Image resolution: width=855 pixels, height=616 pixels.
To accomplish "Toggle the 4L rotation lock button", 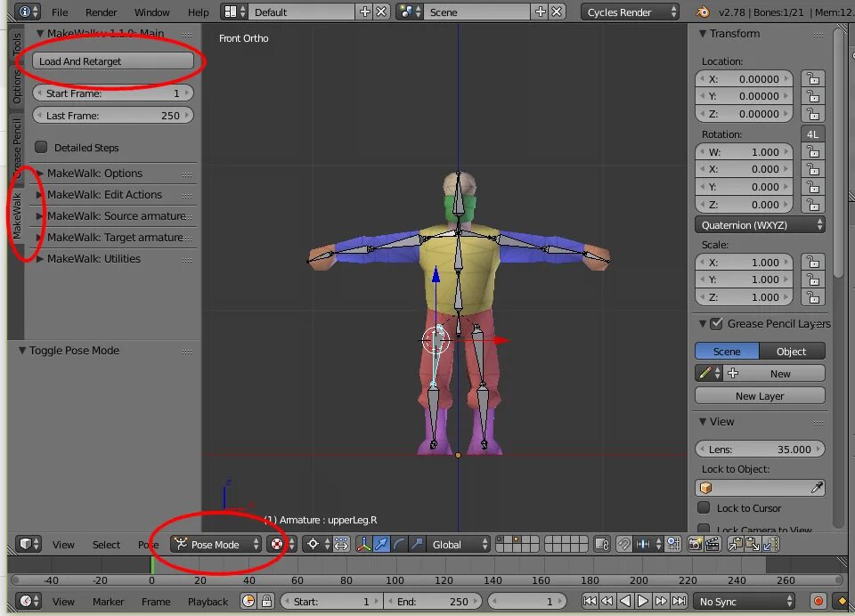I will [x=813, y=134].
